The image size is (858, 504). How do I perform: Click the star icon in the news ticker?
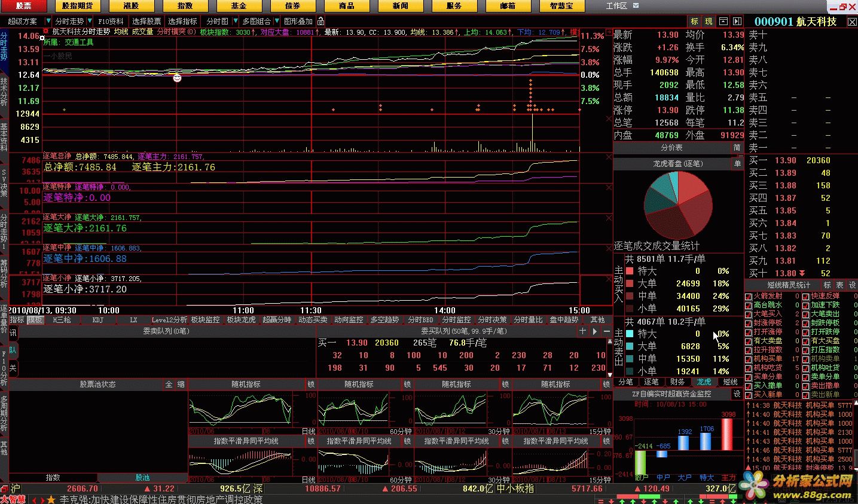click(x=51, y=499)
